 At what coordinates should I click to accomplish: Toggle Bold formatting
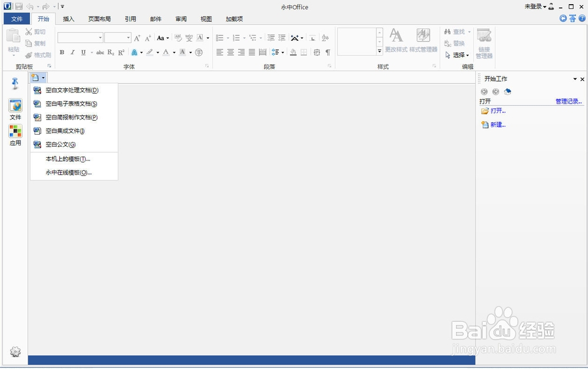62,52
